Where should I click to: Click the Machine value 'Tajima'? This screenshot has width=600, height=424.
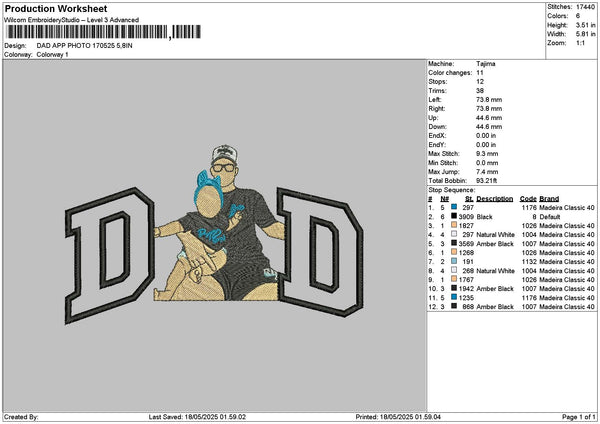tap(486, 64)
